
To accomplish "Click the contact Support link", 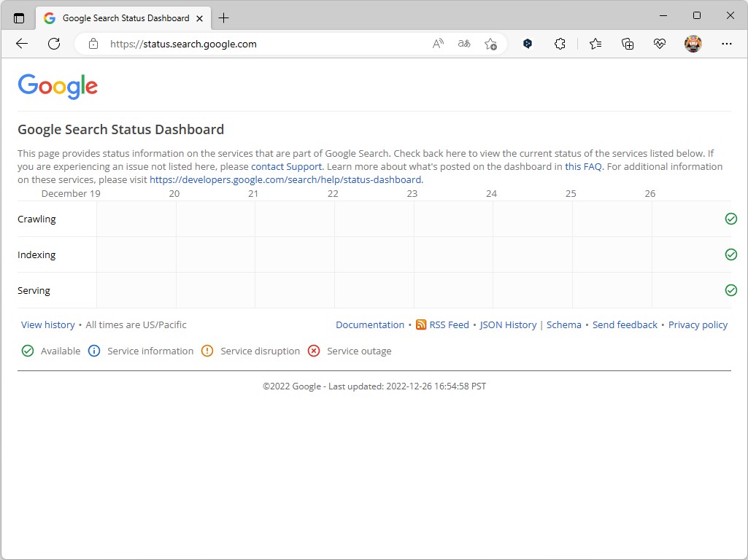I will coord(286,166).
